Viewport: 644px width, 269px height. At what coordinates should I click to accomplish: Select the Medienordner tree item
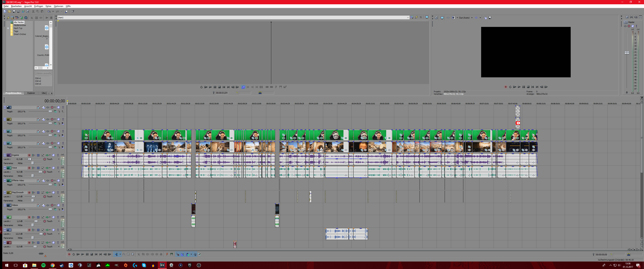coord(20,25)
